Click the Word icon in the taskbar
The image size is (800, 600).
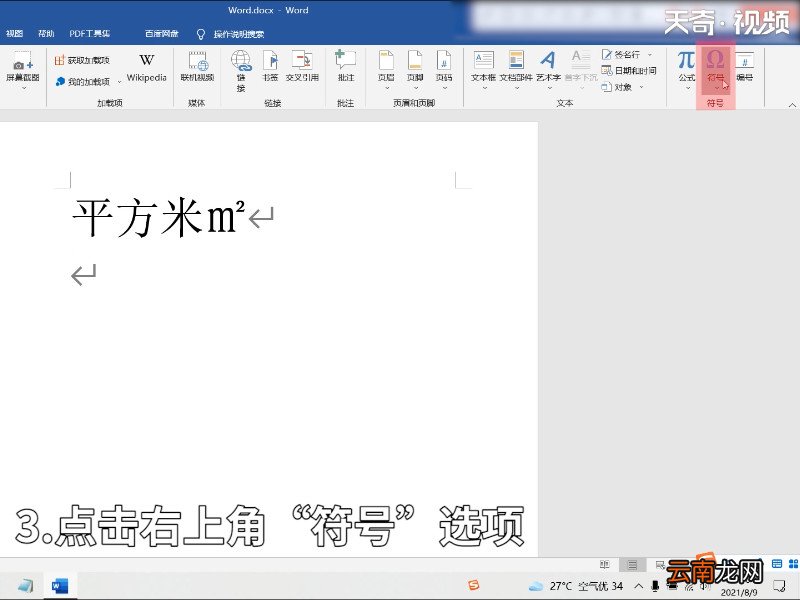tap(60, 586)
